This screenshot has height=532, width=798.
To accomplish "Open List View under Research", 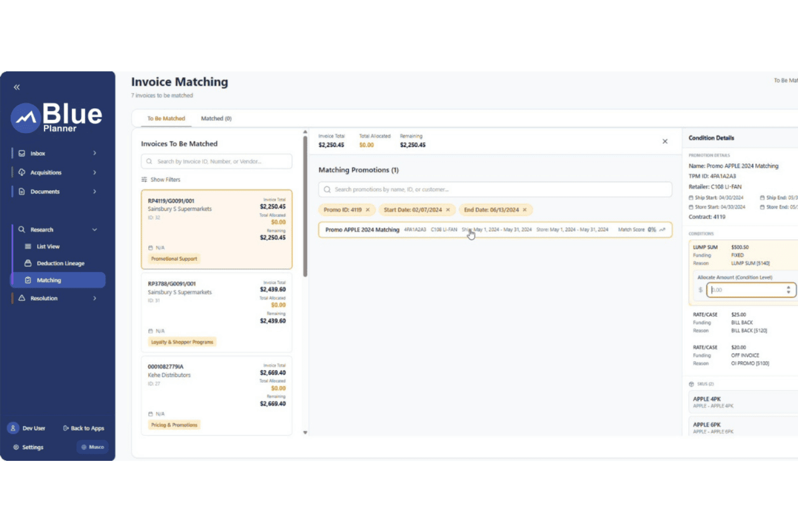I will coord(48,246).
